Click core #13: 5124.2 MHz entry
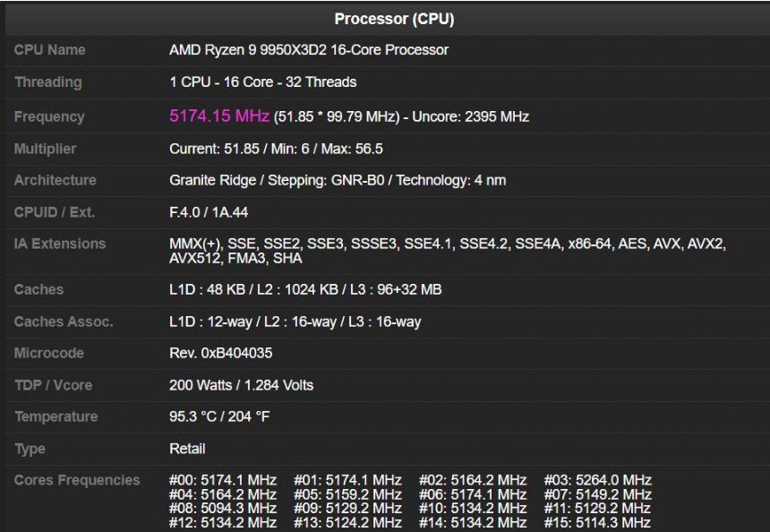Image resolution: width=770 pixels, height=532 pixels. (x=347, y=522)
